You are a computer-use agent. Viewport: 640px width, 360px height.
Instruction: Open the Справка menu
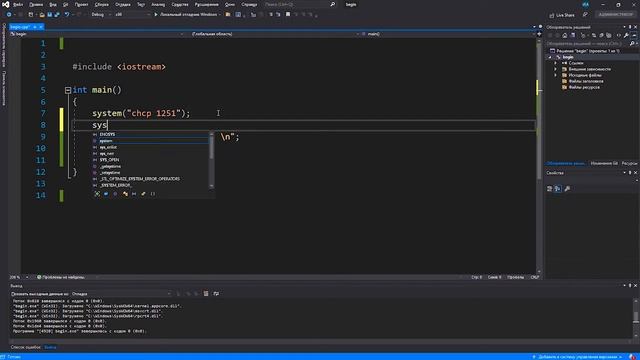(249, 4)
